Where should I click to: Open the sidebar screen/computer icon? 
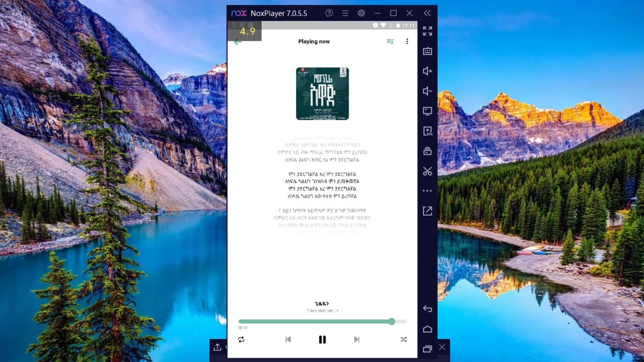[427, 111]
